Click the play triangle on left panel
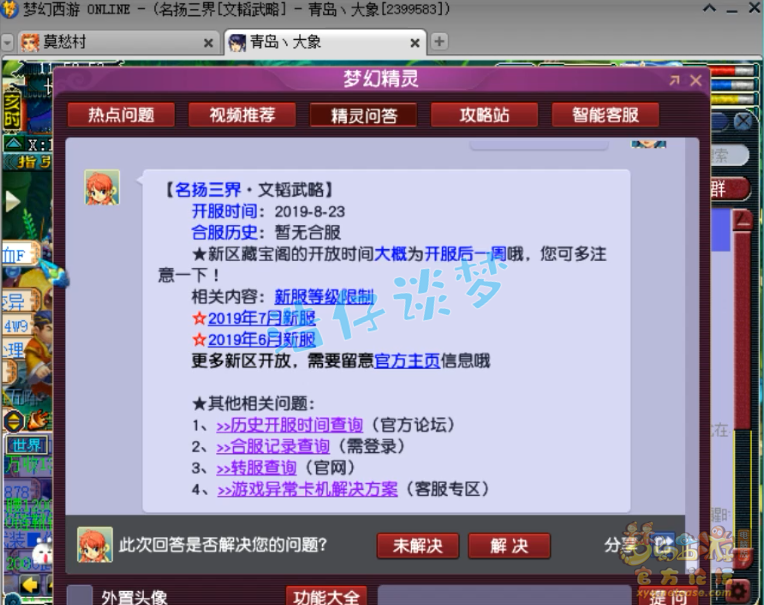The image size is (764, 605). [x=12, y=201]
